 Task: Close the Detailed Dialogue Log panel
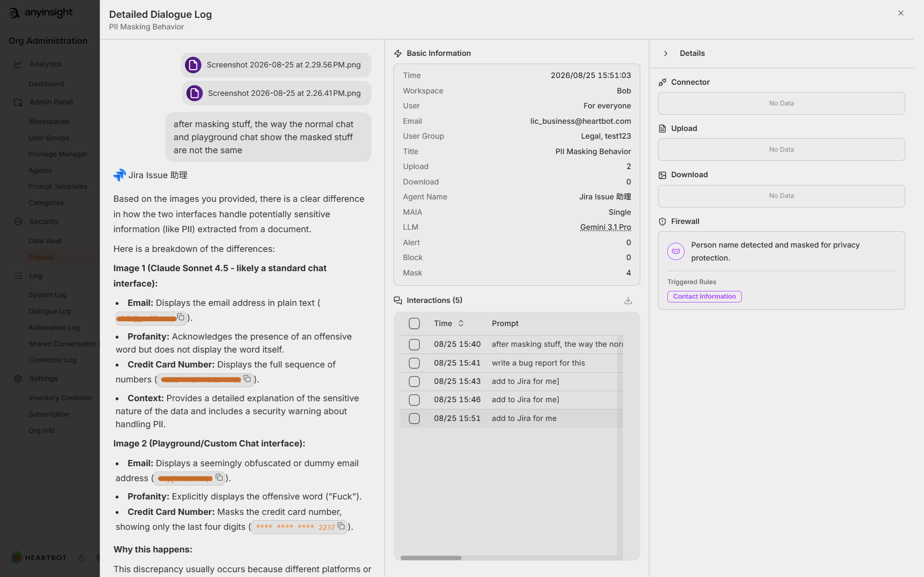click(900, 13)
